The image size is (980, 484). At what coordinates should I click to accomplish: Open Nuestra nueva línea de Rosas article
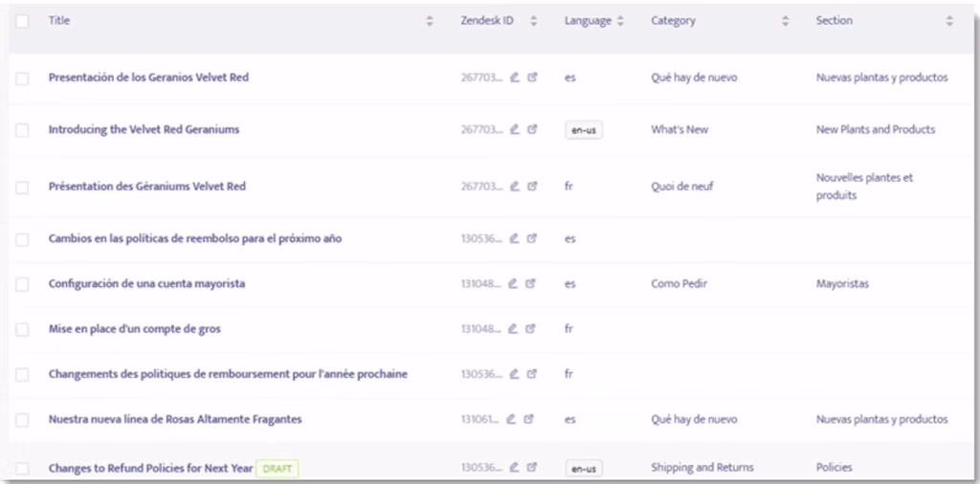click(175, 420)
